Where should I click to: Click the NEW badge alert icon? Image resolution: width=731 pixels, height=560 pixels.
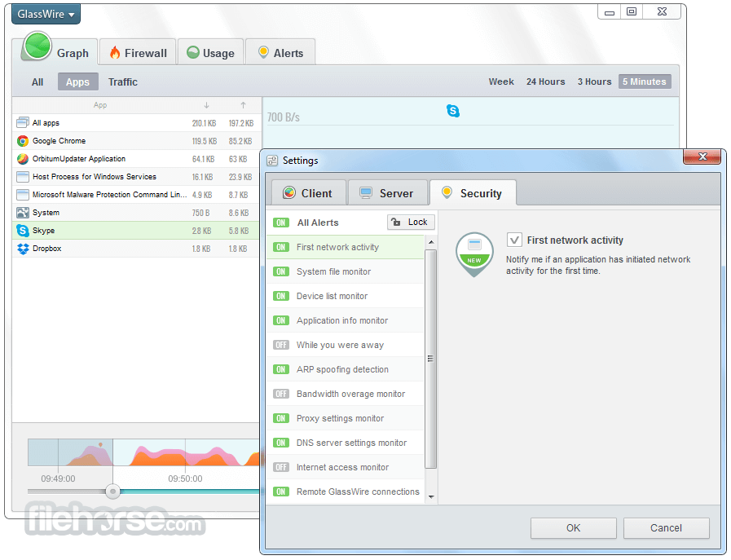click(x=474, y=254)
